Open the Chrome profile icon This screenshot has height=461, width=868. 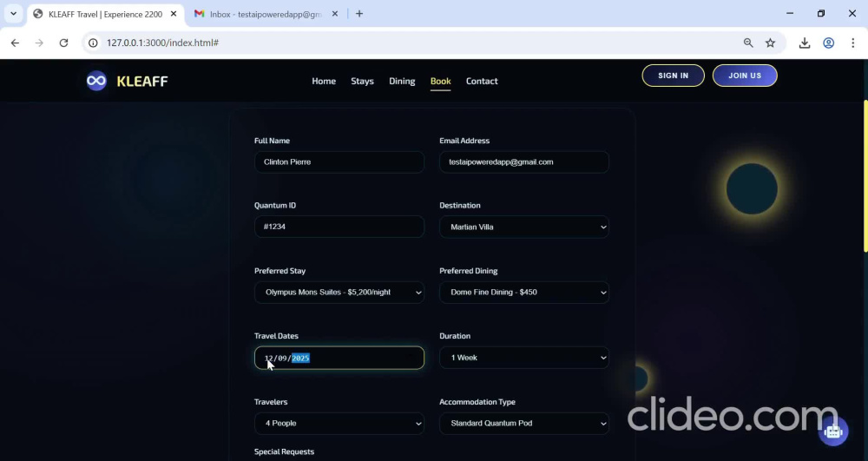point(829,43)
